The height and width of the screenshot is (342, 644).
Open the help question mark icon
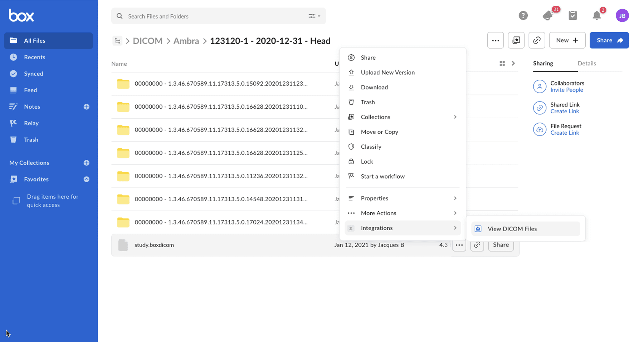[x=523, y=15]
